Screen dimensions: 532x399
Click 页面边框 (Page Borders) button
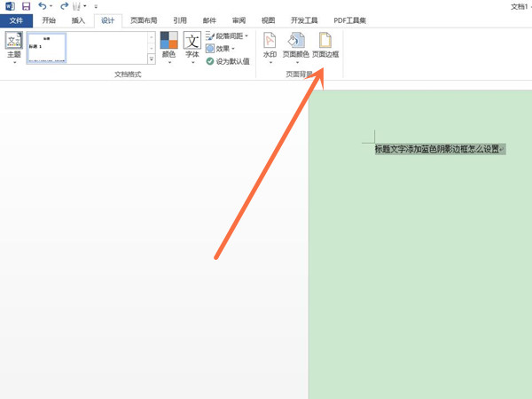tap(325, 46)
